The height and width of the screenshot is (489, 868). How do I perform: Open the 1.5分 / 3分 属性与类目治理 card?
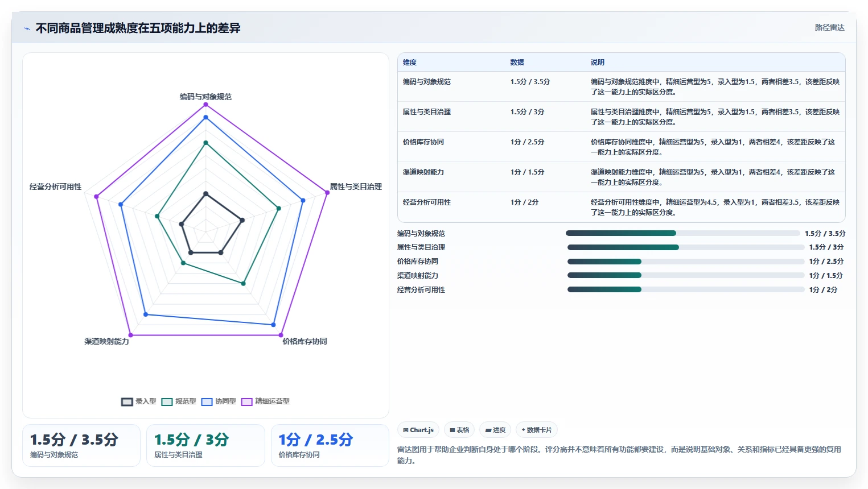[205, 445]
